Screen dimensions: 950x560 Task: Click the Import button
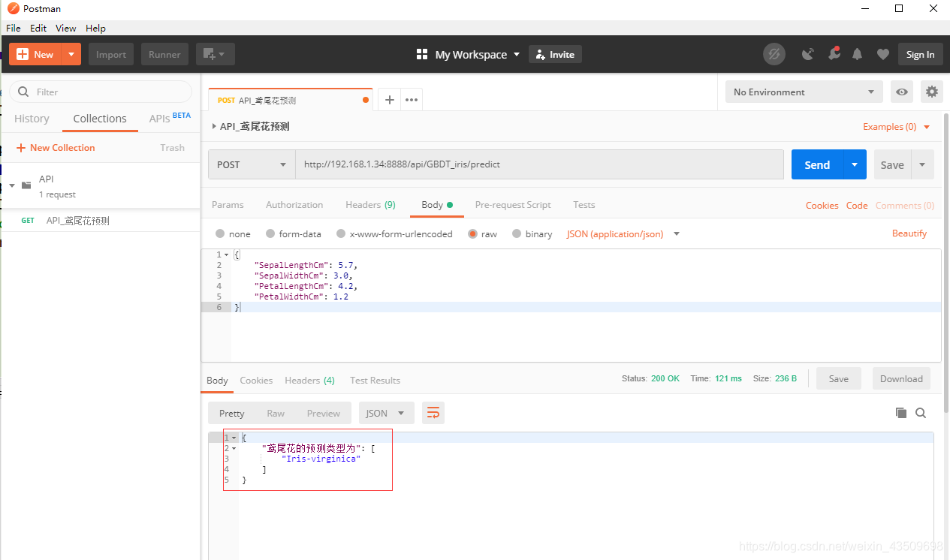111,54
